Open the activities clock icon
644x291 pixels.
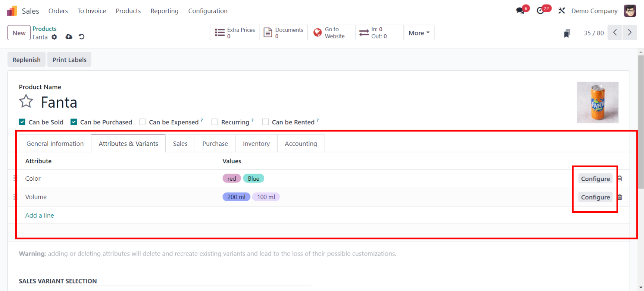point(540,11)
